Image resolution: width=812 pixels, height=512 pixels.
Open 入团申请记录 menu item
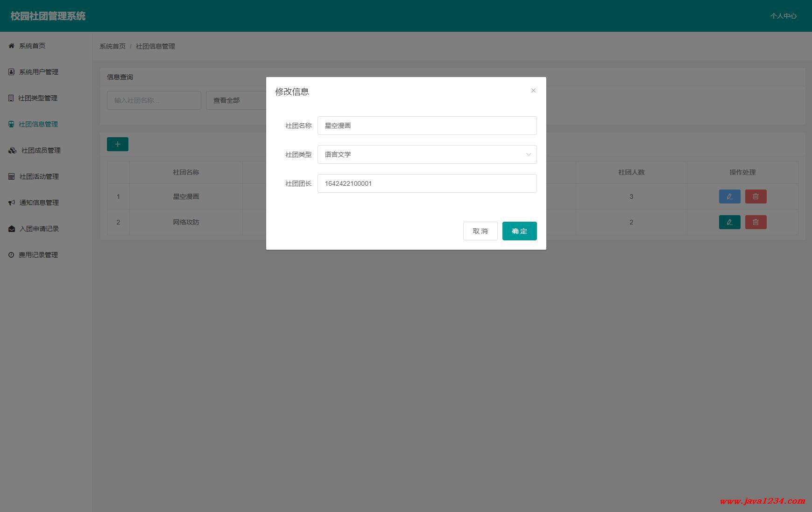point(46,229)
